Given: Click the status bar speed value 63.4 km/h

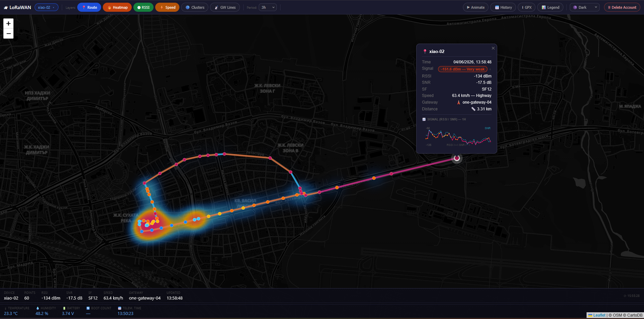Looking at the screenshot, I should click(x=114, y=298).
